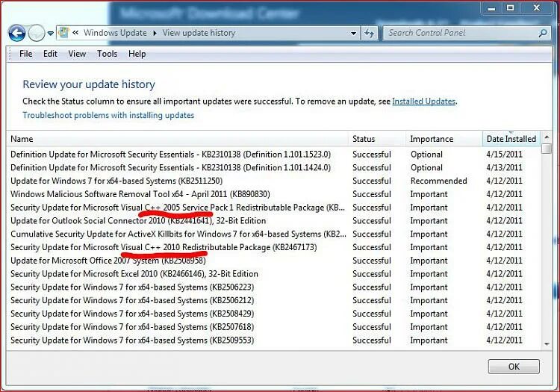This screenshot has height=392, width=560.
Task: Click the search magnifier icon
Action: [x=543, y=33]
